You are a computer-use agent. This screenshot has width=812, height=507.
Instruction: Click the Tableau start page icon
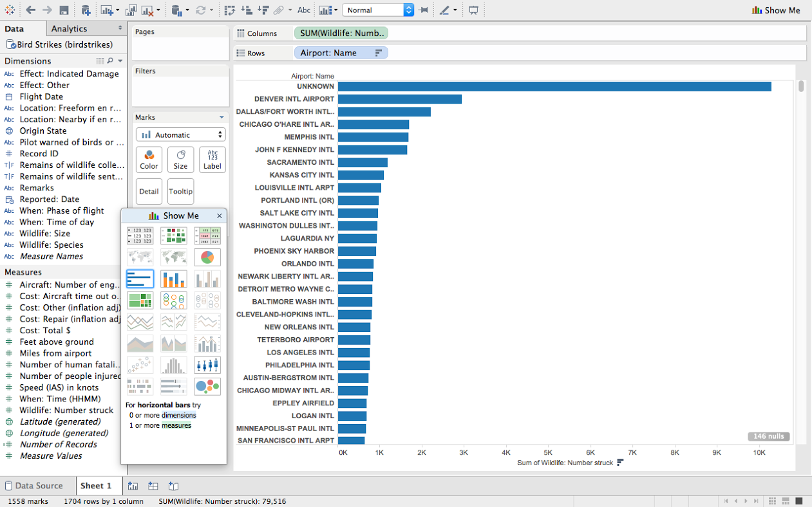[x=11, y=10]
